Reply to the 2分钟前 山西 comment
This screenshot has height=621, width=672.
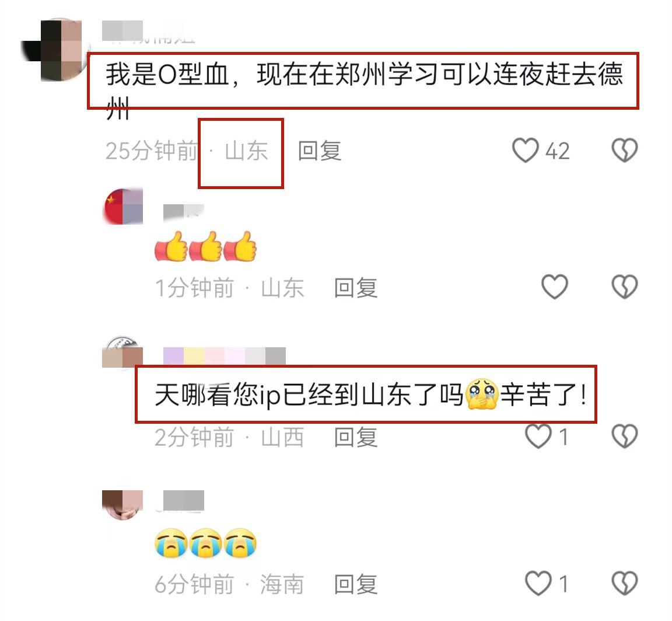coord(356,437)
